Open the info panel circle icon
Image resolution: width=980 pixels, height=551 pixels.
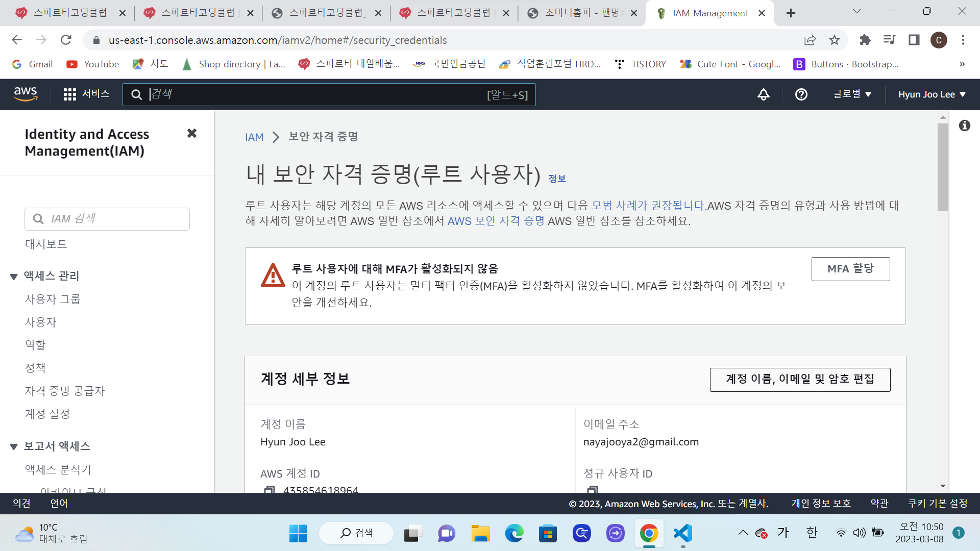pyautogui.click(x=965, y=126)
